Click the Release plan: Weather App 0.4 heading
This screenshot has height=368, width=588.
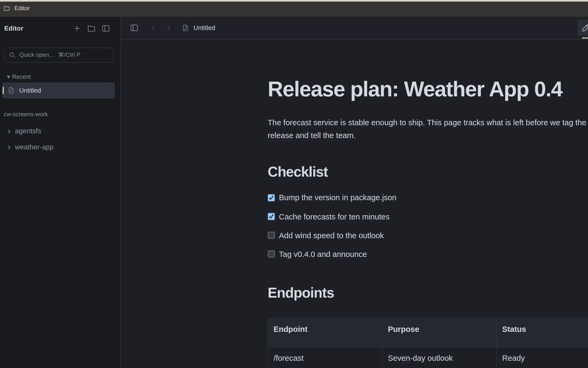pos(415,89)
